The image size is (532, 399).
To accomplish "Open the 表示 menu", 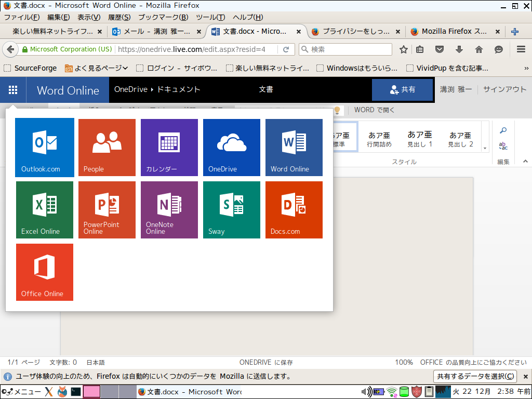I will pyautogui.click(x=89, y=17).
